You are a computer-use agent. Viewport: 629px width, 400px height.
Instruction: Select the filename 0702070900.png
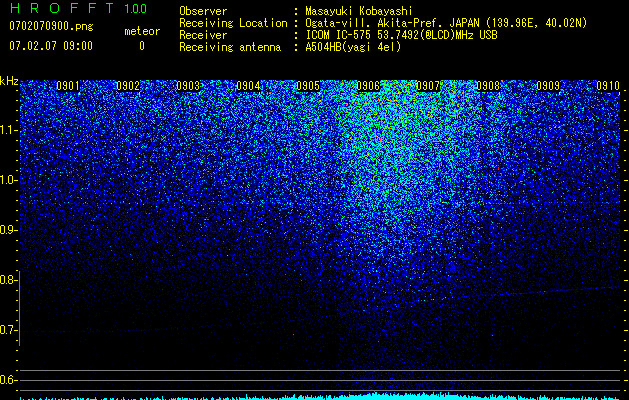(51, 26)
